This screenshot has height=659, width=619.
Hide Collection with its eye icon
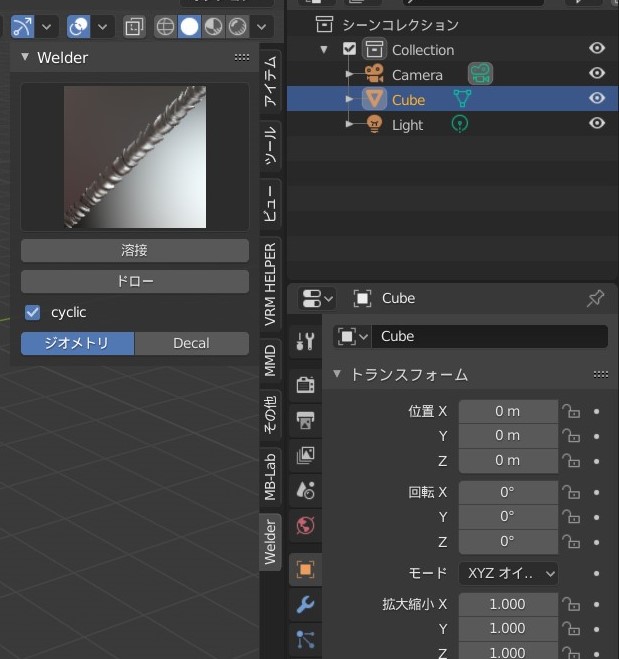tap(597, 48)
